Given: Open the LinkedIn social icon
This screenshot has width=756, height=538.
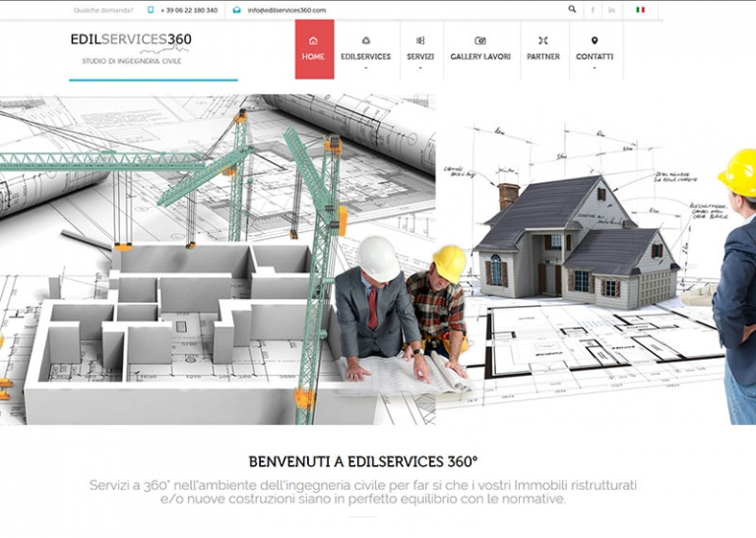Looking at the screenshot, I should pyautogui.click(x=611, y=10).
